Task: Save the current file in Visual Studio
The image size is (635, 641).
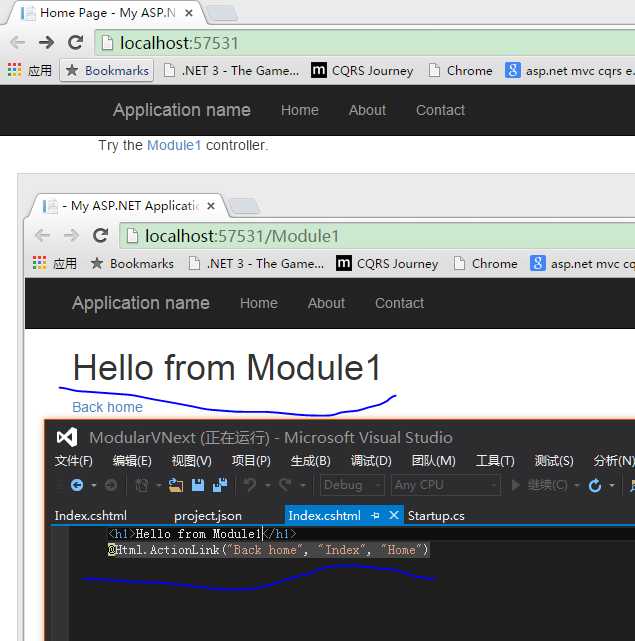Action: (x=198, y=485)
